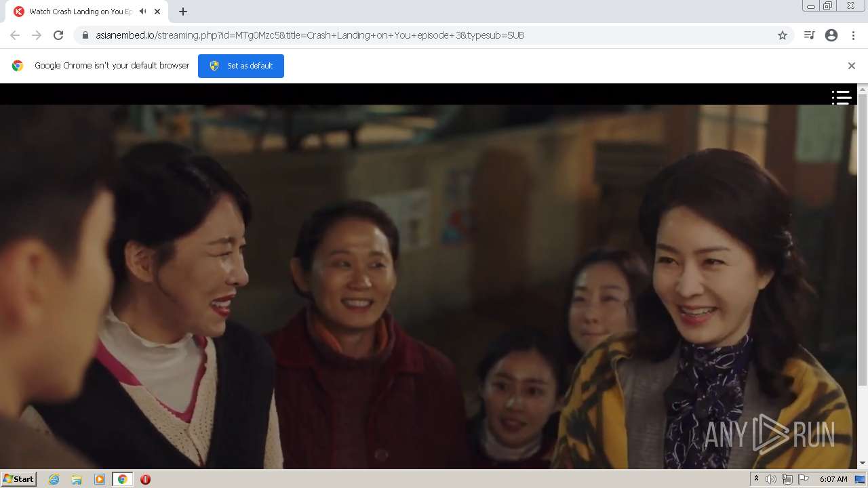The width and height of the screenshot is (868, 488).
Task: Click page scrollbar down arrow
Action: tap(863, 464)
